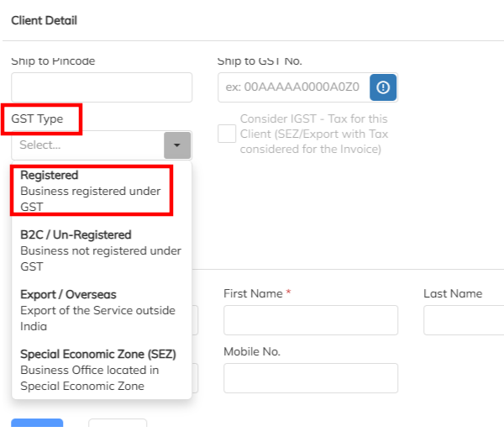
Task: Click the Consider IGST tax description text
Action: click(x=313, y=134)
